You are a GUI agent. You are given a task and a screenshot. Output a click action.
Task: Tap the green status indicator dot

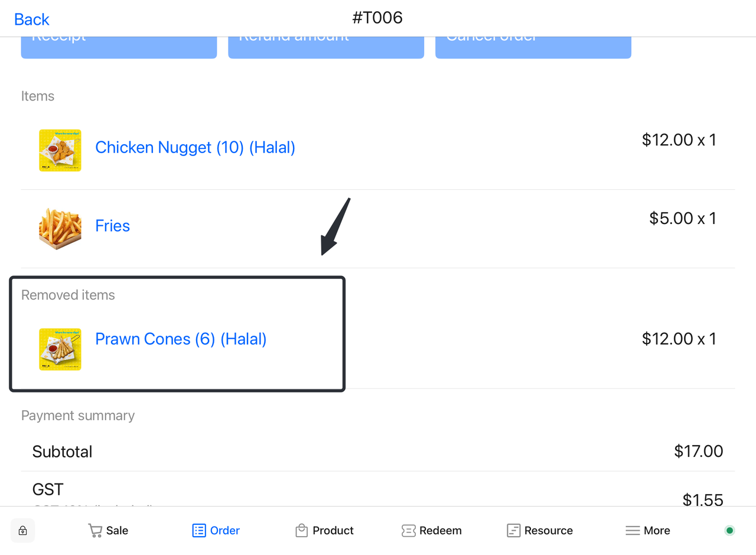[729, 530]
